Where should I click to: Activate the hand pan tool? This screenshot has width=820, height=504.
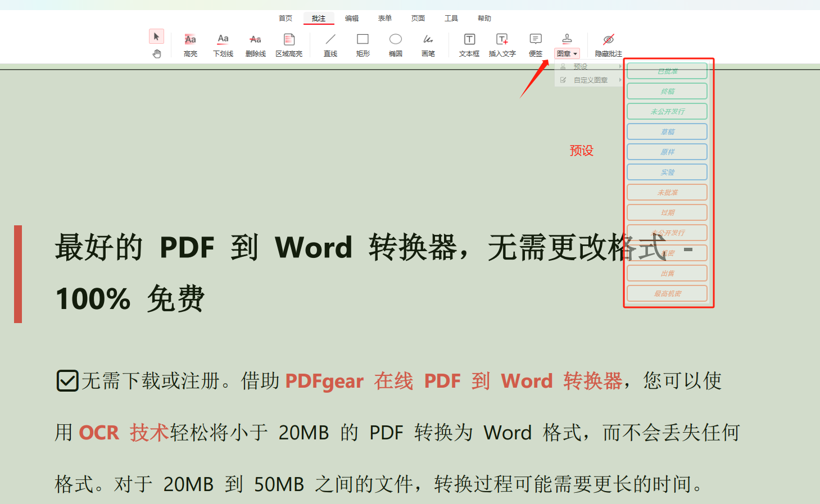tap(157, 53)
